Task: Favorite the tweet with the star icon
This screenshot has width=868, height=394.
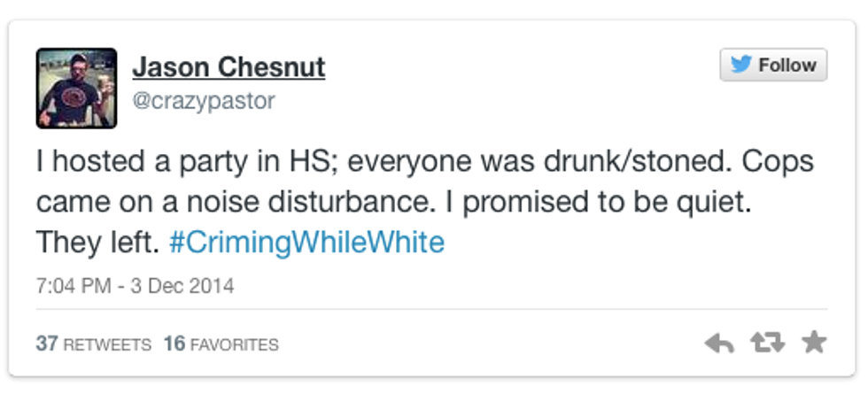Action: 813,343
